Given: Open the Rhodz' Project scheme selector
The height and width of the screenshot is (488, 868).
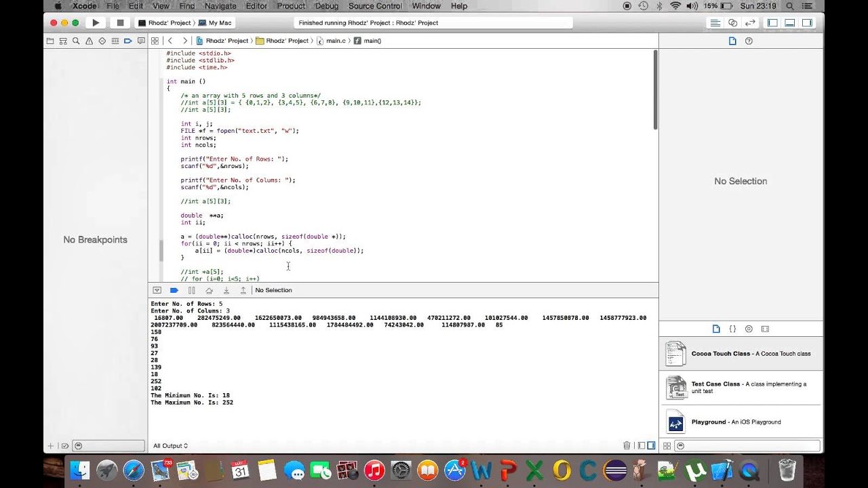Looking at the screenshot, I should tap(165, 22).
